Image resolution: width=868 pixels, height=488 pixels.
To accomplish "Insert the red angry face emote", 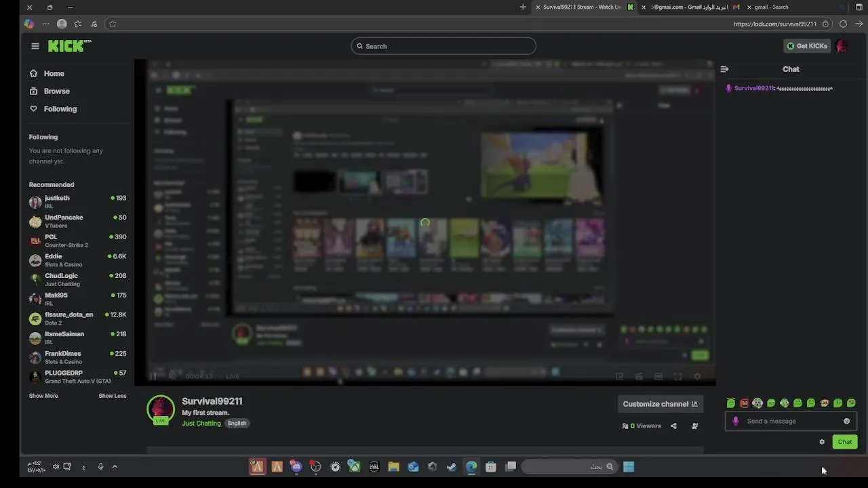I will coord(744,403).
